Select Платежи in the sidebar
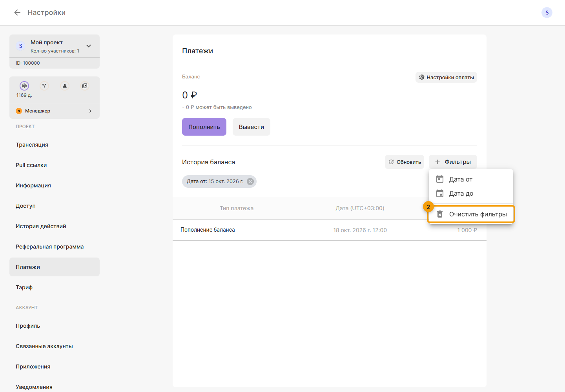This screenshot has height=392, width=565. click(55, 267)
